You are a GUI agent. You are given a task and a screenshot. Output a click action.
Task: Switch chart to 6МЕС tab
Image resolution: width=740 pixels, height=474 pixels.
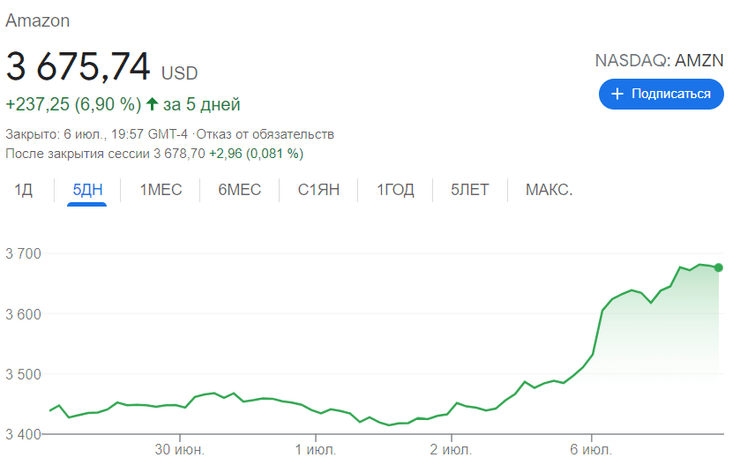click(x=239, y=190)
